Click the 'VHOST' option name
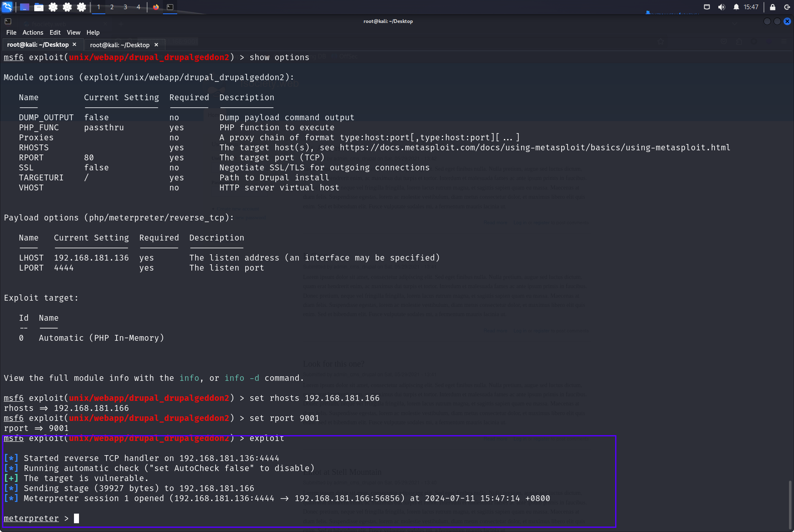 (31, 188)
